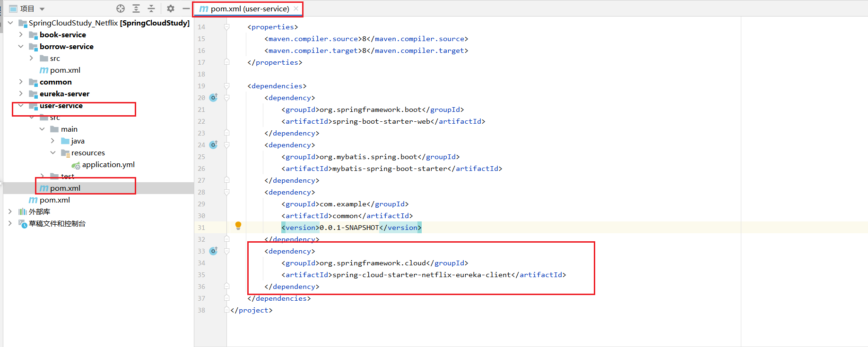The height and width of the screenshot is (347, 868).
Task: Click the Collapse All toolbar icon
Action: click(x=151, y=8)
